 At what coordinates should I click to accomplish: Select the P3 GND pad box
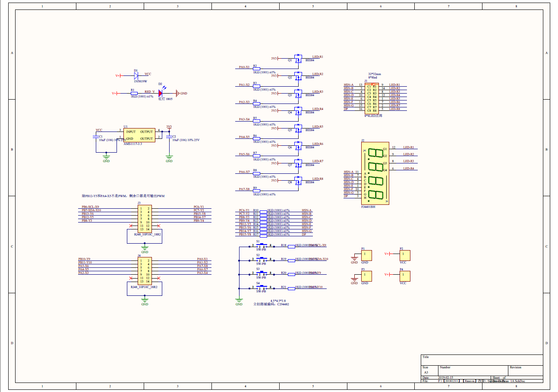(367, 276)
